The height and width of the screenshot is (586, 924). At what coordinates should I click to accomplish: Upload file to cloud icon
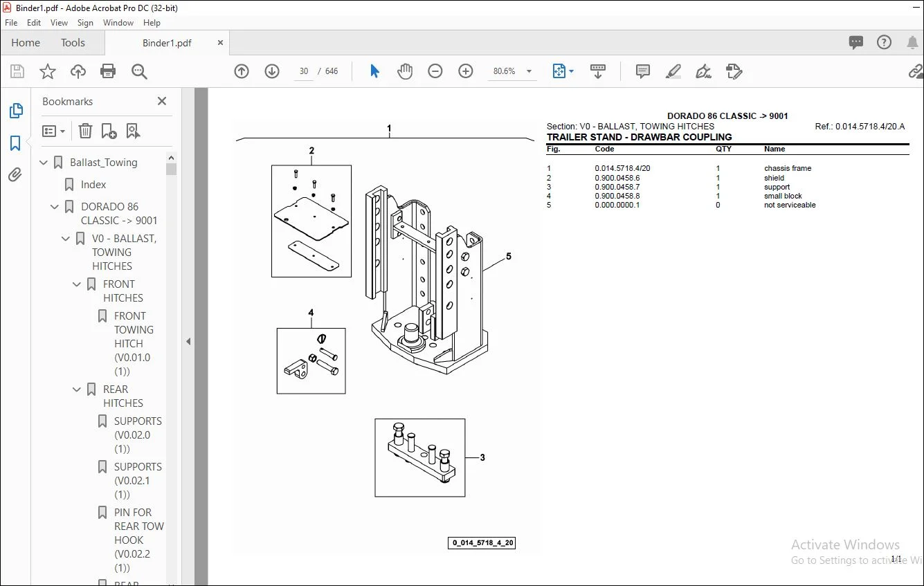(x=78, y=71)
